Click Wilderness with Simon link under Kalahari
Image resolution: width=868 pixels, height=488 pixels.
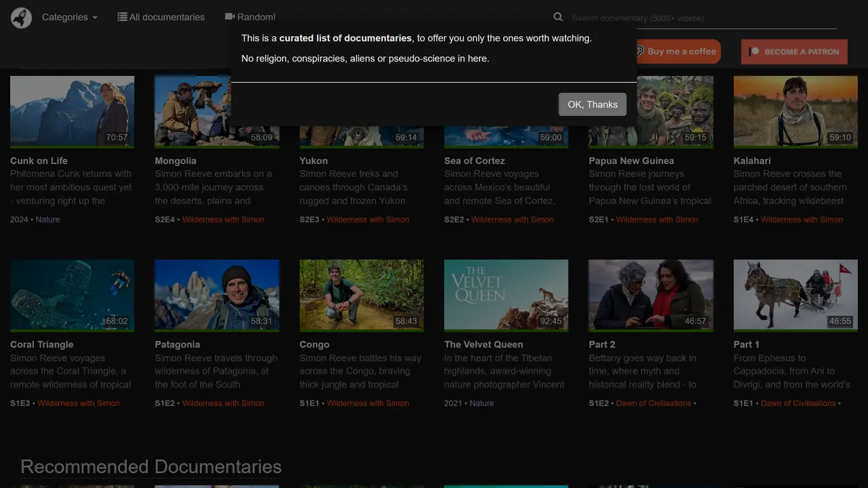point(802,220)
